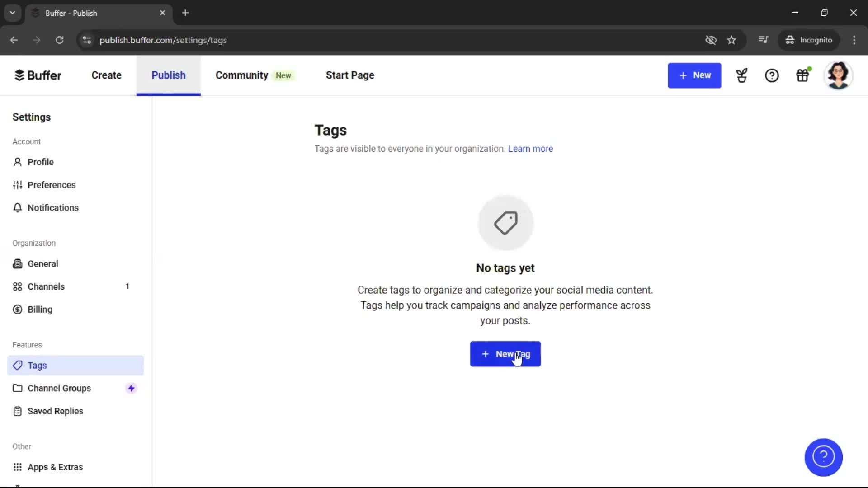Click the help bubble in the bottom right corner
Screen dimensions: 868x488
click(823, 457)
